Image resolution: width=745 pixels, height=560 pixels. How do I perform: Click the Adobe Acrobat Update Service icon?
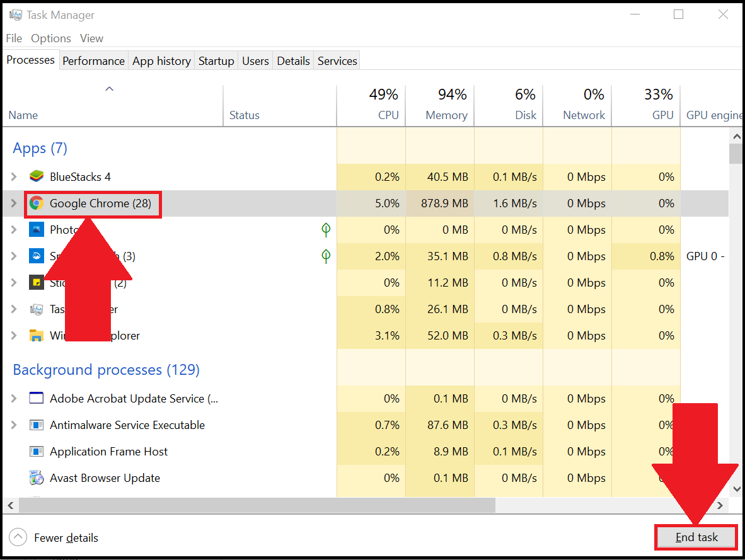point(37,399)
